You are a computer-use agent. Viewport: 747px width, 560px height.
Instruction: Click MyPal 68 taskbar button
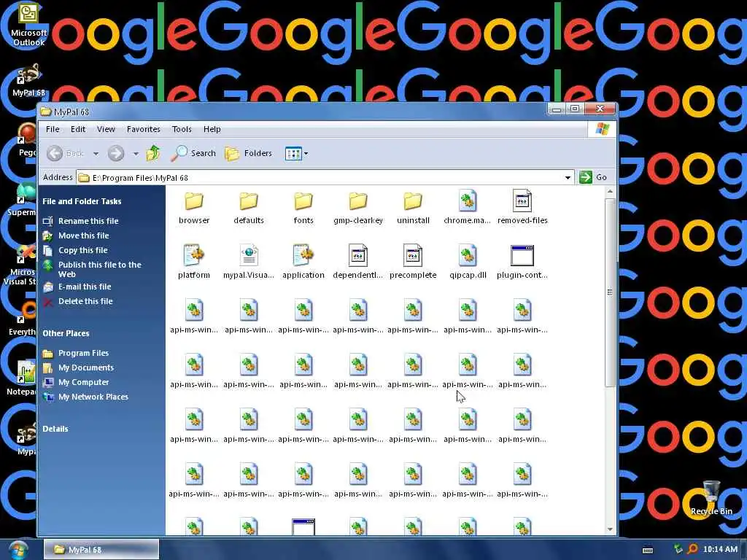click(x=101, y=550)
